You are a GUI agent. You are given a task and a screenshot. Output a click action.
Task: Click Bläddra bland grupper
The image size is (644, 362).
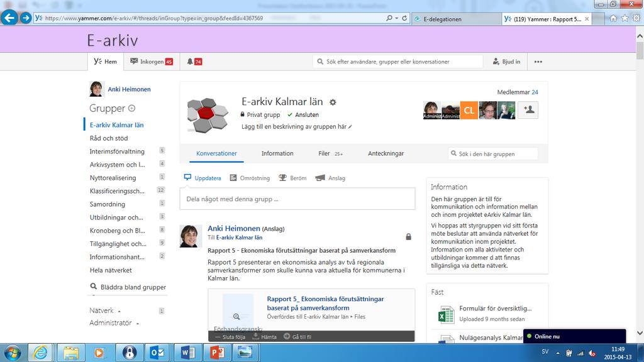(128, 287)
